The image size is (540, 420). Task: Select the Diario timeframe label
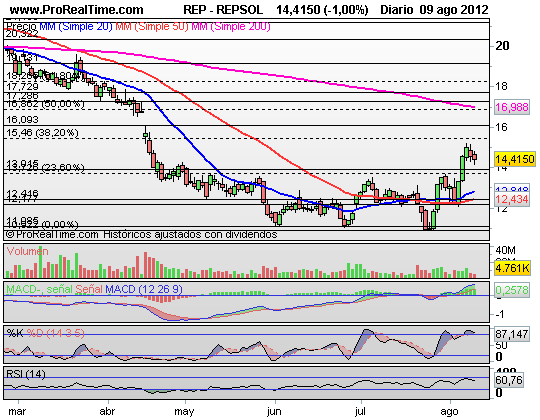coord(397,10)
